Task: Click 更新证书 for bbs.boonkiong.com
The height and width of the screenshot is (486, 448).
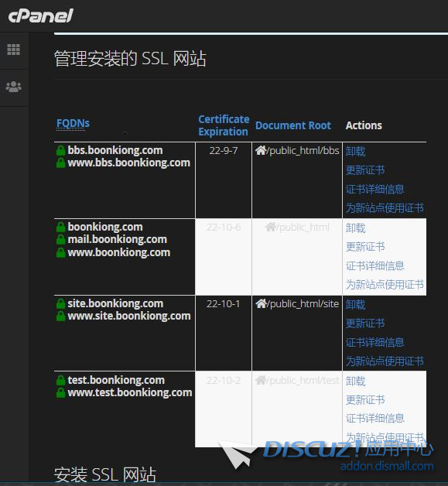Action: pos(365,170)
